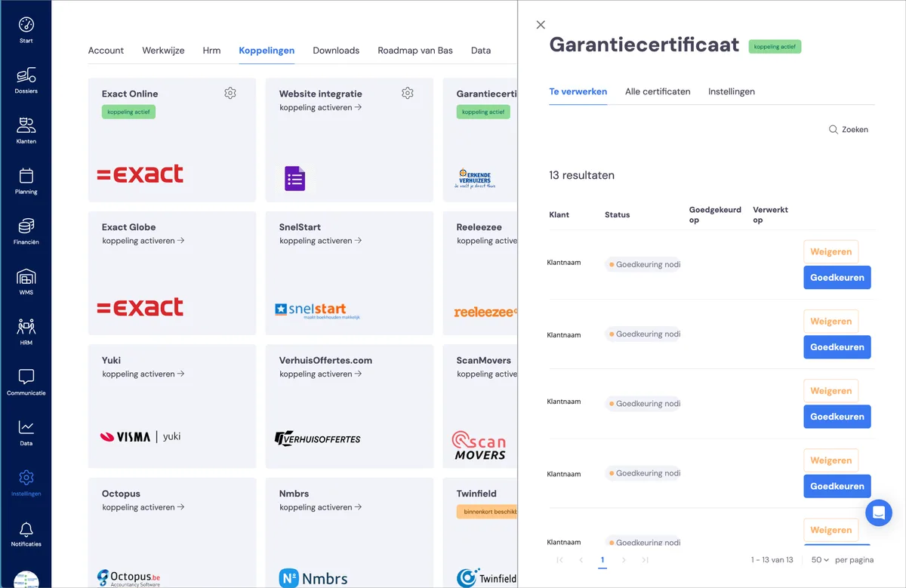Go to last page of results

[645, 560]
